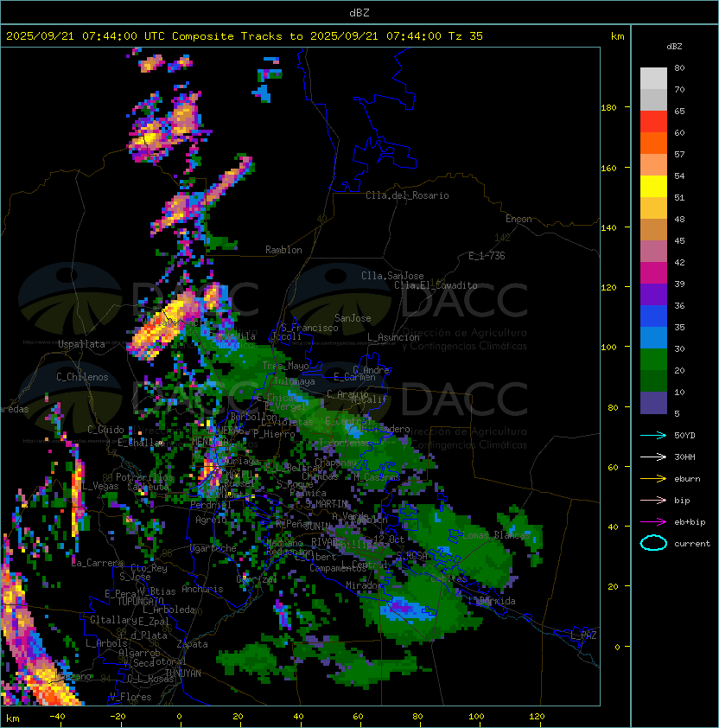This screenshot has height=728, width=719.
Task: Click the Lomas_Blancas label
Action: pyautogui.click(x=496, y=535)
